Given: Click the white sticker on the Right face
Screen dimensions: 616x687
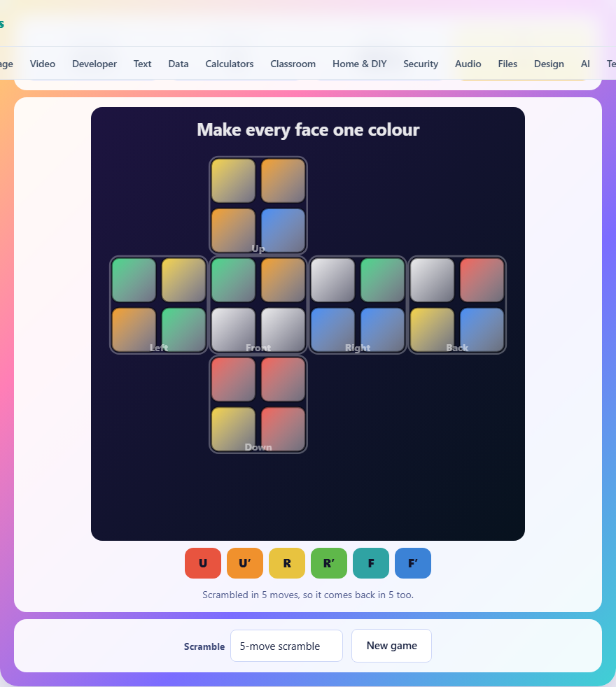Looking at the screenshot, I should tap(332, 280).
